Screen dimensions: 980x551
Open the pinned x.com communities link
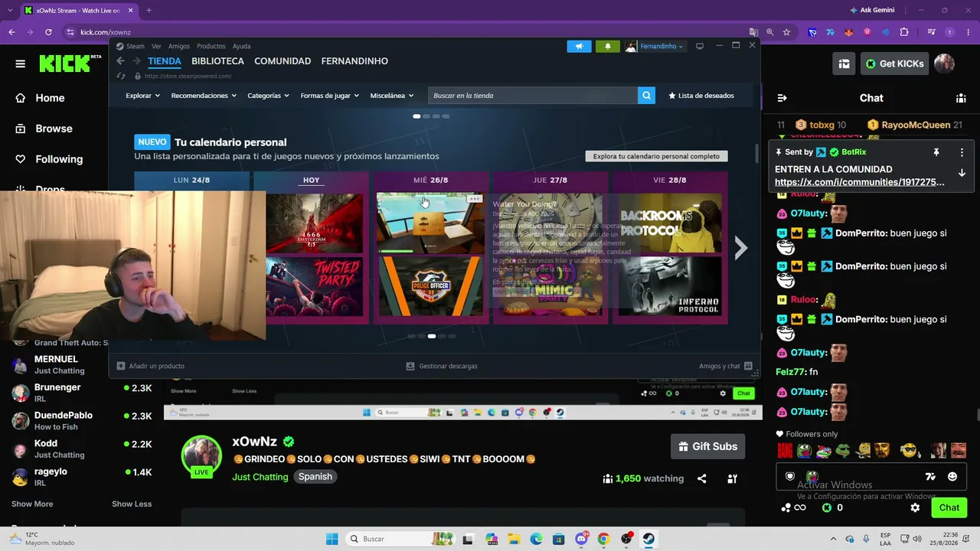coord(860,182)
